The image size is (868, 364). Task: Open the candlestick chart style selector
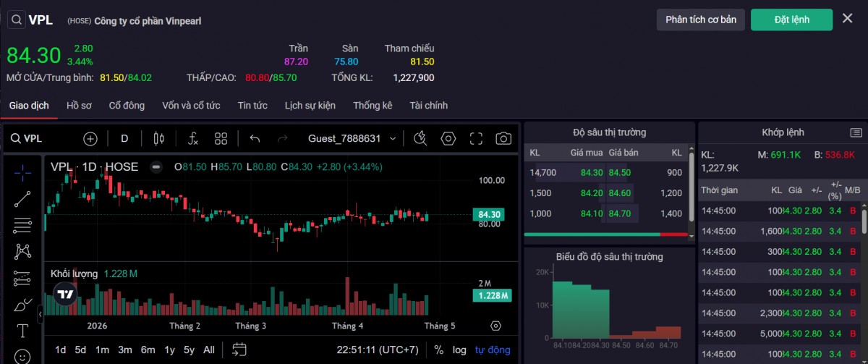point(159,138)
